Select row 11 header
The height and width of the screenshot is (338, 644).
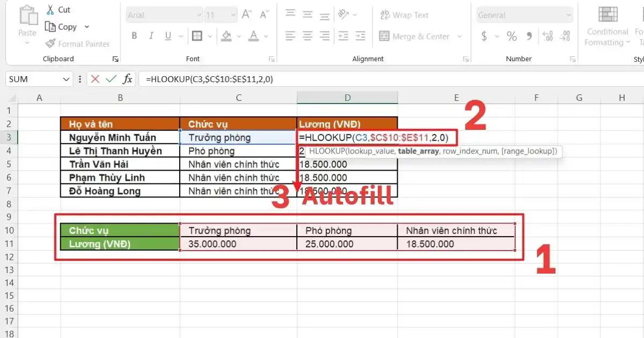coord(8,244)
